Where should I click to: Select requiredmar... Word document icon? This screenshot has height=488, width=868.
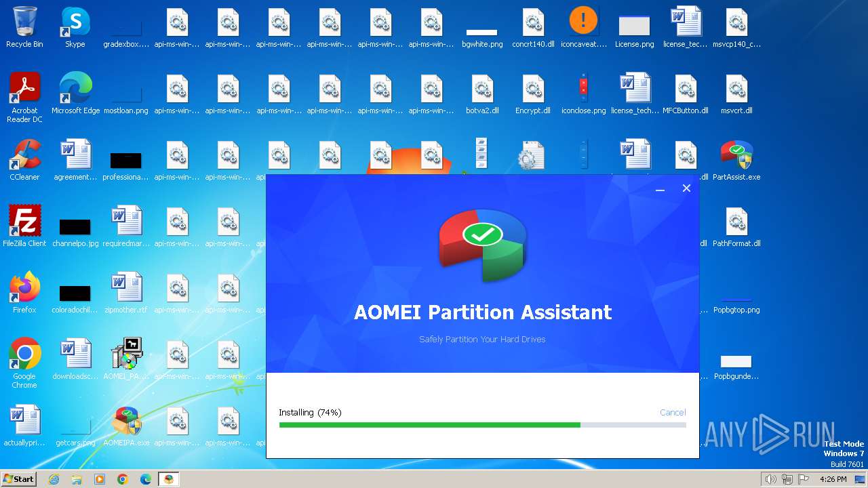tap(126, 227)
